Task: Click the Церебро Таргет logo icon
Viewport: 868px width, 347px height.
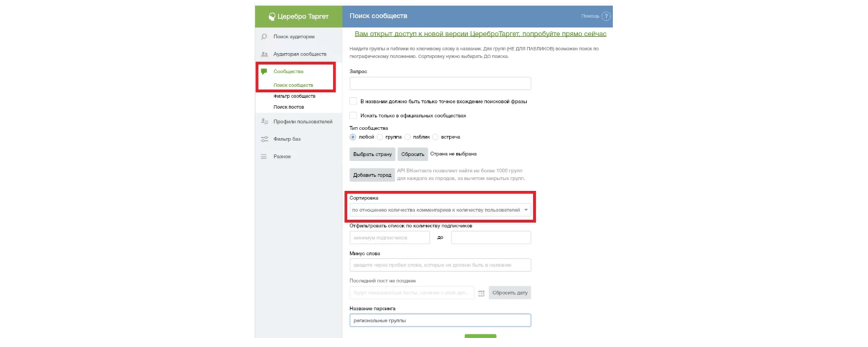Action: 272,16
